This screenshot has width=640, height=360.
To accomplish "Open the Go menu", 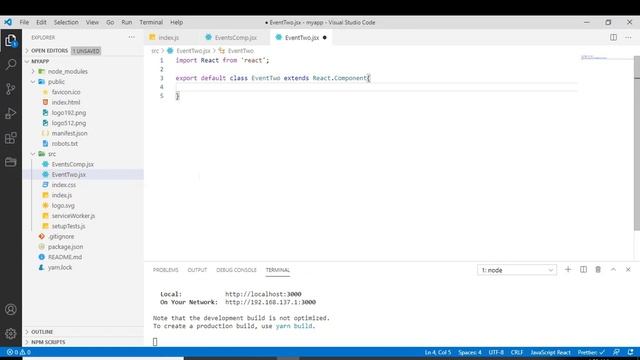I will click(110, 22).
